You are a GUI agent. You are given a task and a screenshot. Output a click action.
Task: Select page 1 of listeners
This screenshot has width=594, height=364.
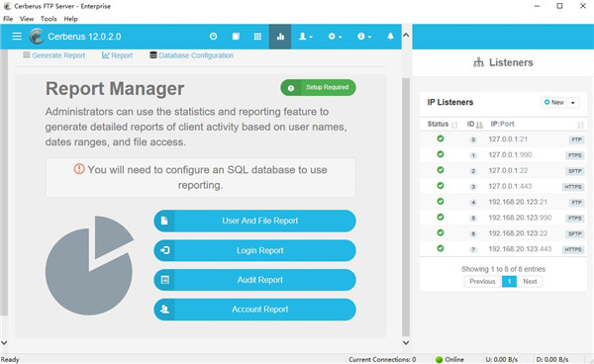tap(509, 282)
